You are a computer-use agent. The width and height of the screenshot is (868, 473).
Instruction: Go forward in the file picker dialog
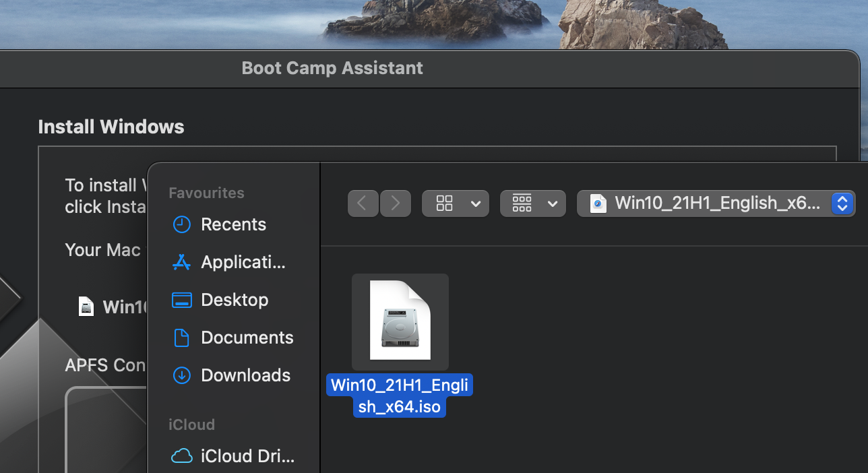click(396, 203)
